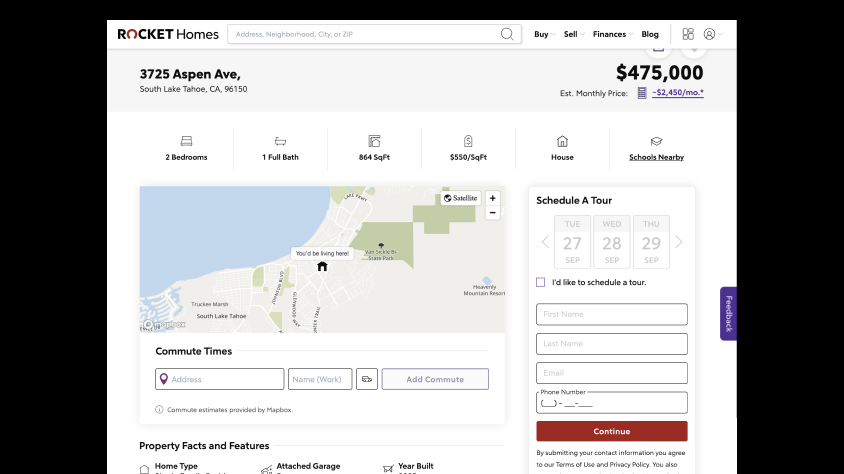
Task: Open the user account profile icon
Action: coord(709,34)
